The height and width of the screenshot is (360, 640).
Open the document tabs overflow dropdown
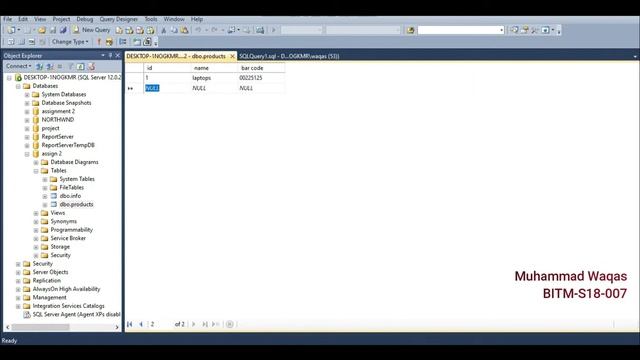(x=635, y=56)
